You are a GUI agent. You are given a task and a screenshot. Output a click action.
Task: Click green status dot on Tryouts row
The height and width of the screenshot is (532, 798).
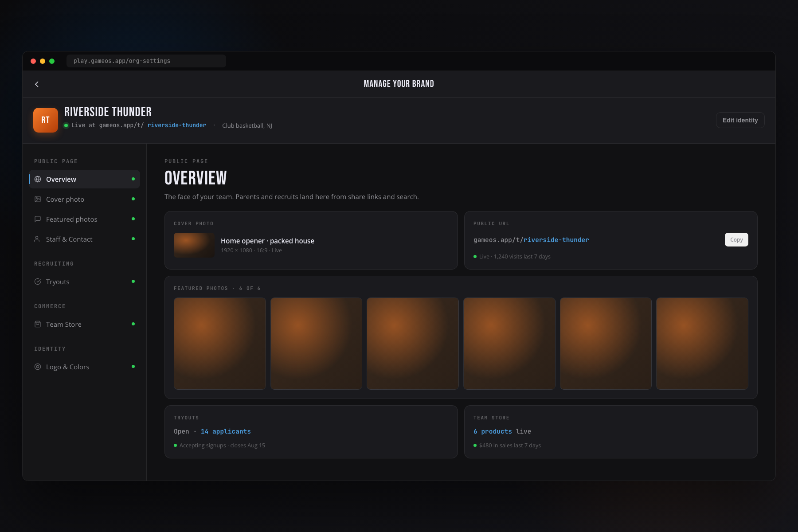pos(133,282)
